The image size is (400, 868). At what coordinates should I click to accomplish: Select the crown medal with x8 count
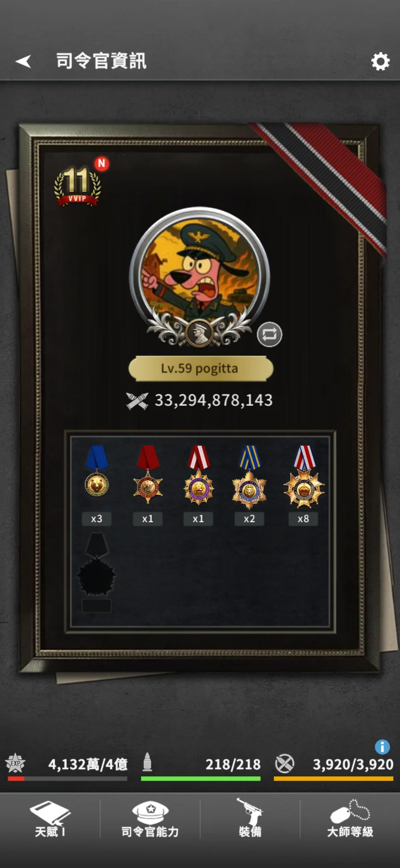(304, 477)
